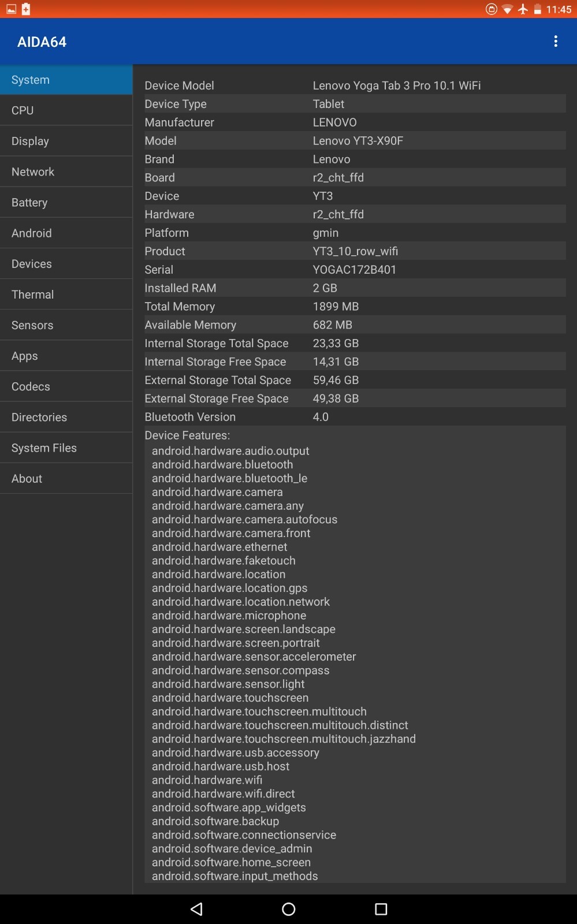Tap the Android Back navigation button

click(x=196, y=909)
